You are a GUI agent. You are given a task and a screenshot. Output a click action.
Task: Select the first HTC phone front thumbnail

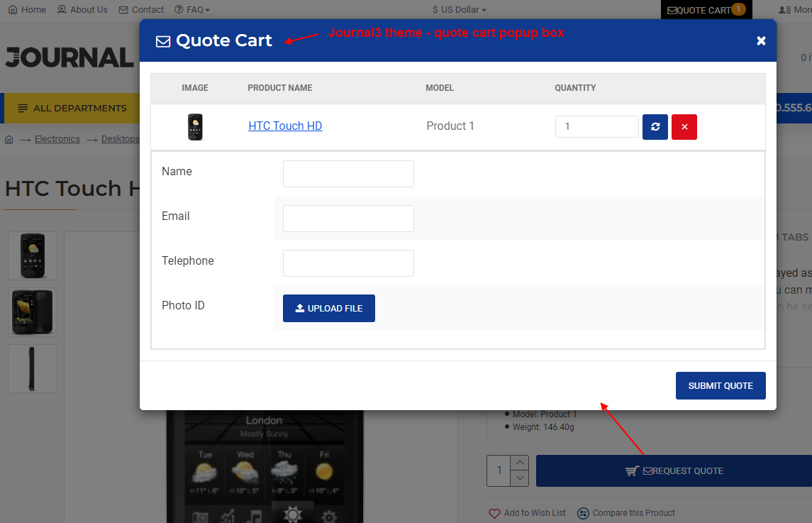pos(32,255)
